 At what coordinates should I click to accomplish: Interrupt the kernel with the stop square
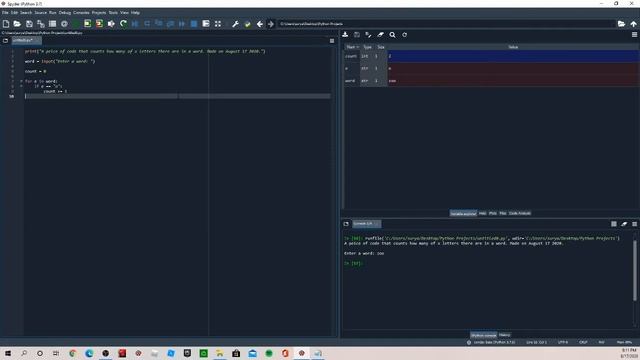point(613,224)
